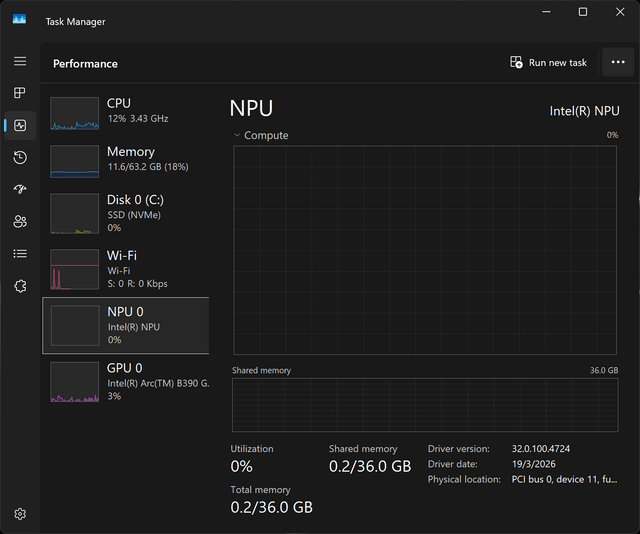Collapse the Compute graph chevron
Image resolution: width=640 pixels, height=534 pixels.
[237, 135]
